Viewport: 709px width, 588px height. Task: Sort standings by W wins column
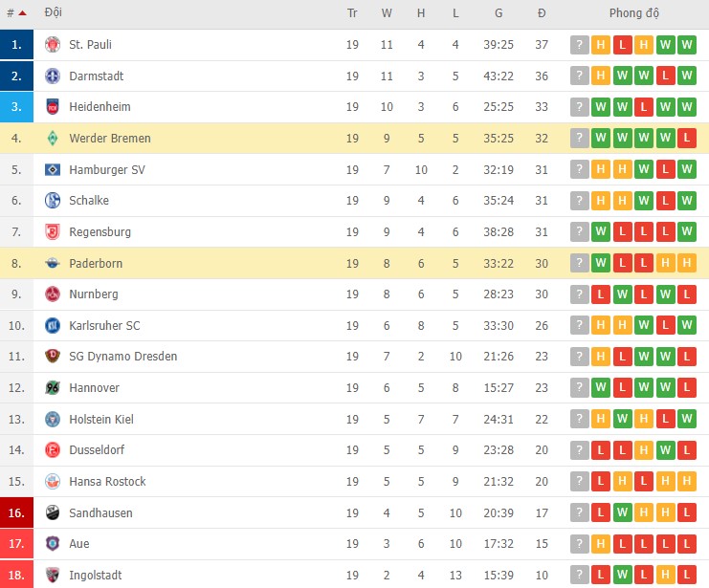[x=387, y=14]
